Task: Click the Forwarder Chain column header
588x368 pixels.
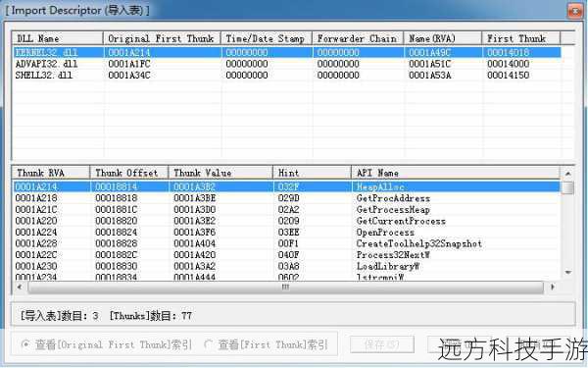Action: (x=358, y=38)
